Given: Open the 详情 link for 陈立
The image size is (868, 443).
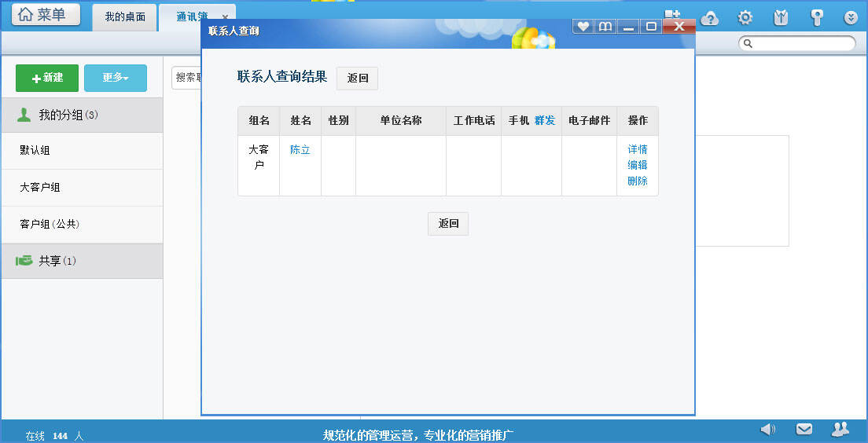Looking at the screenshot, I should pyautogui.click(x=637, y=149).
